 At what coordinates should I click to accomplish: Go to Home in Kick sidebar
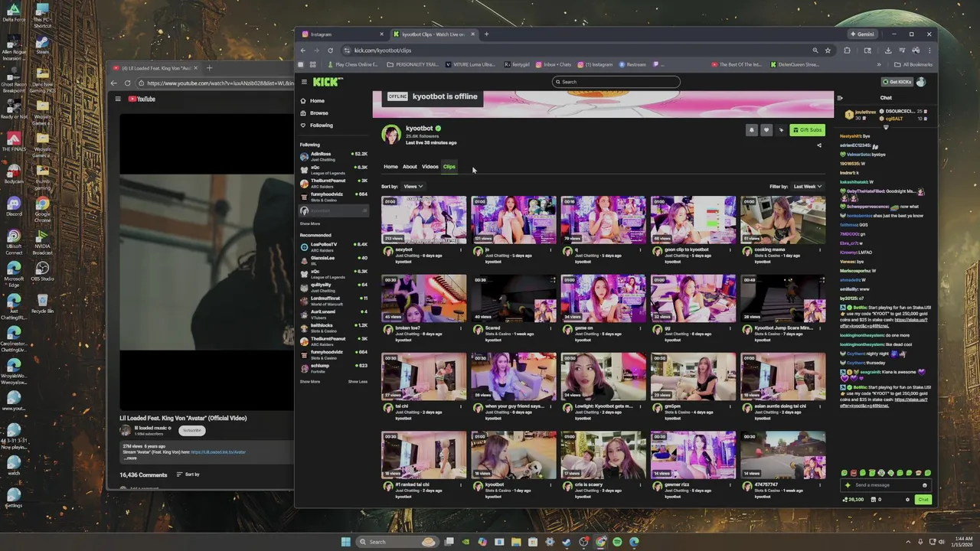[x=312, y=101]
